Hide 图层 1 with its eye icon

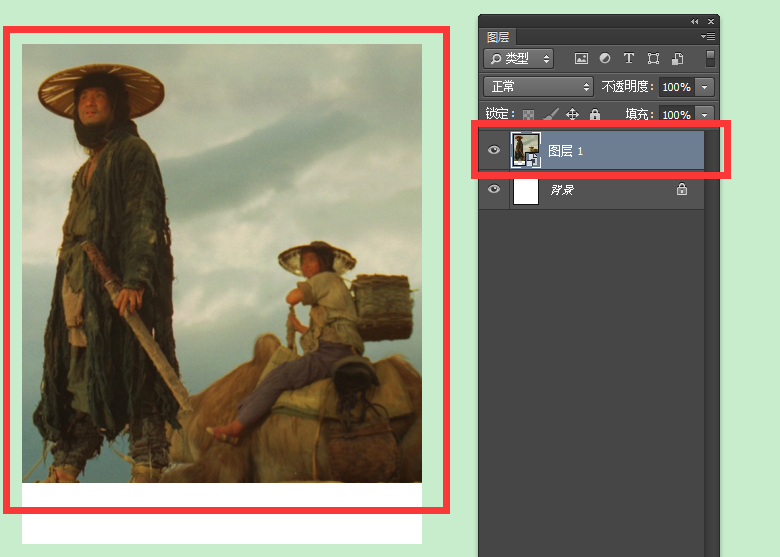[494, 150]
